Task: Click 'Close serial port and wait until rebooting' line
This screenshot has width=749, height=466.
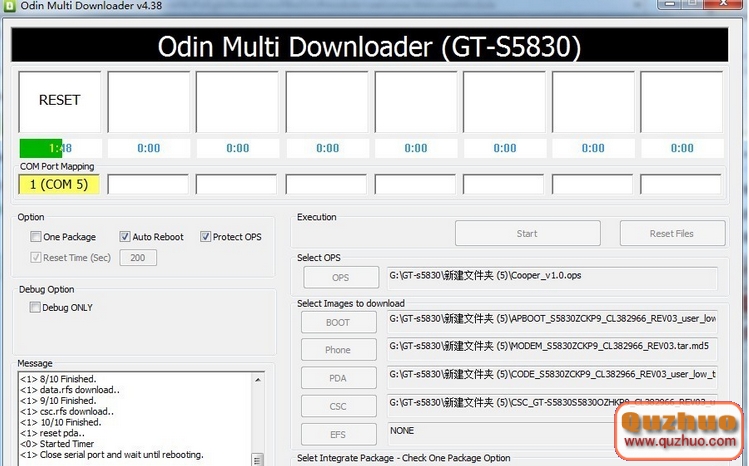Action: [x=112, y=455]
